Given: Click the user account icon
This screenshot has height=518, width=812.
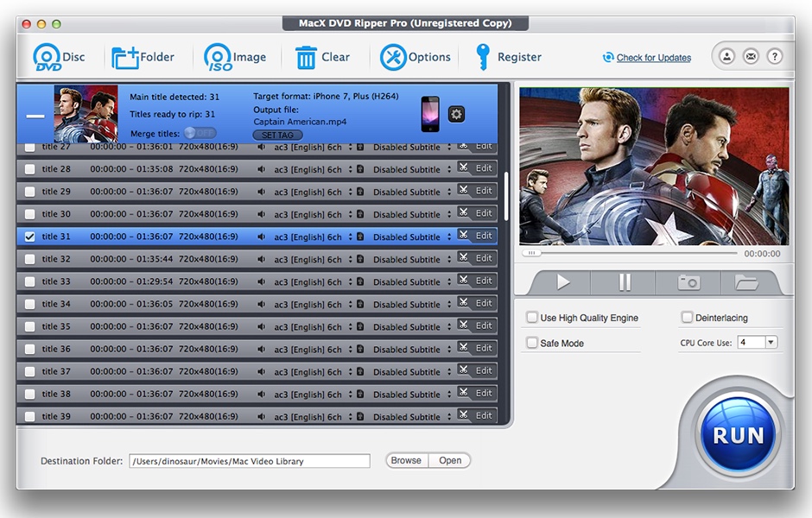Looking at the screenshot, I should pos(726,56).
